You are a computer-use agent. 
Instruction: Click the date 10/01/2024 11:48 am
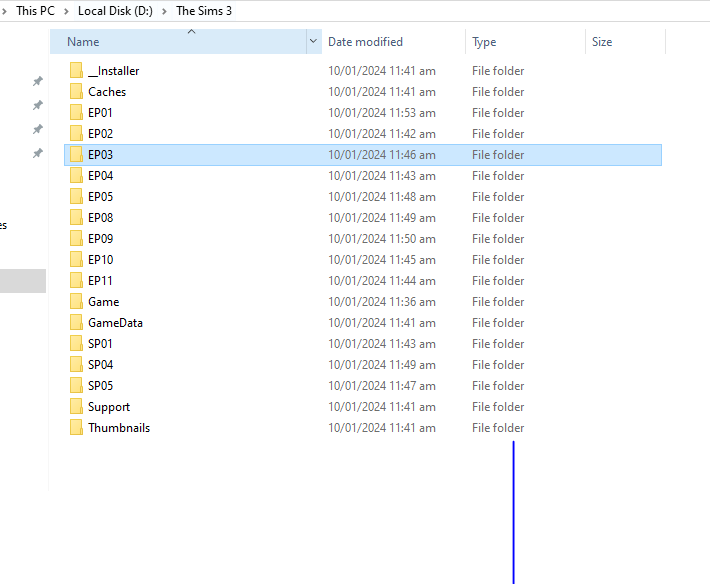[382, 196]
